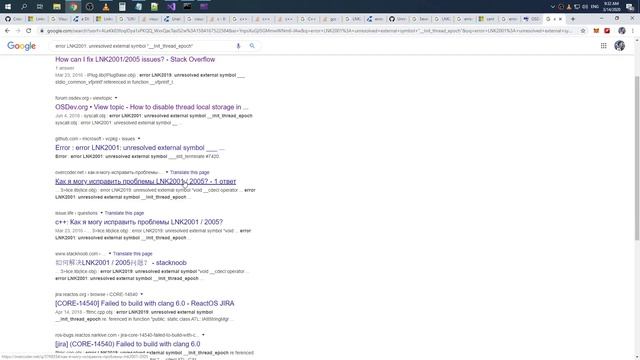This screenshot has width=640, height=360.
Task: Open the ENG language indicator
Action: [595, 7]
